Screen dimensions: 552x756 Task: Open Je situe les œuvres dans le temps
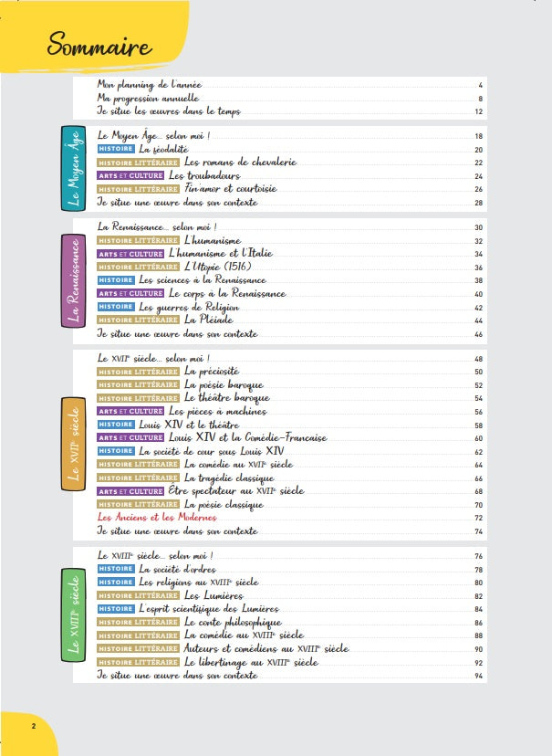point(169,110)
